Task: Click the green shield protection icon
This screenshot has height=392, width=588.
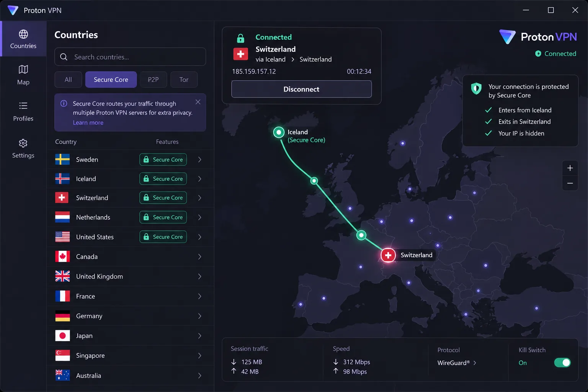Action: click(476, 89)
